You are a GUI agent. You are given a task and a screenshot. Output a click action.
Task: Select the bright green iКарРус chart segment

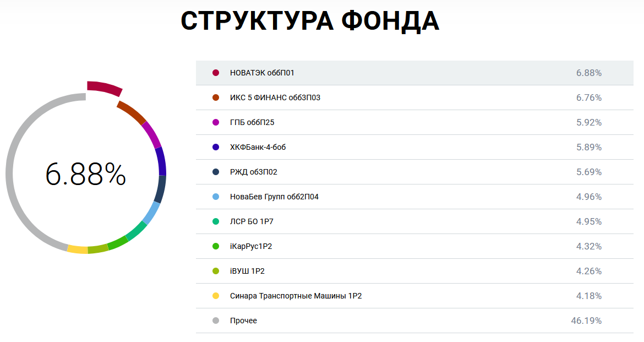(118, 243)
